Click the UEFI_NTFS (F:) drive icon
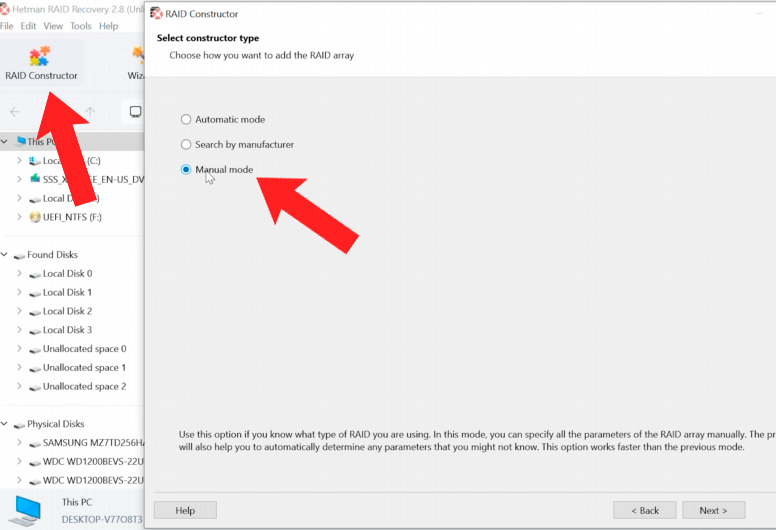 (x=35, y=217)
